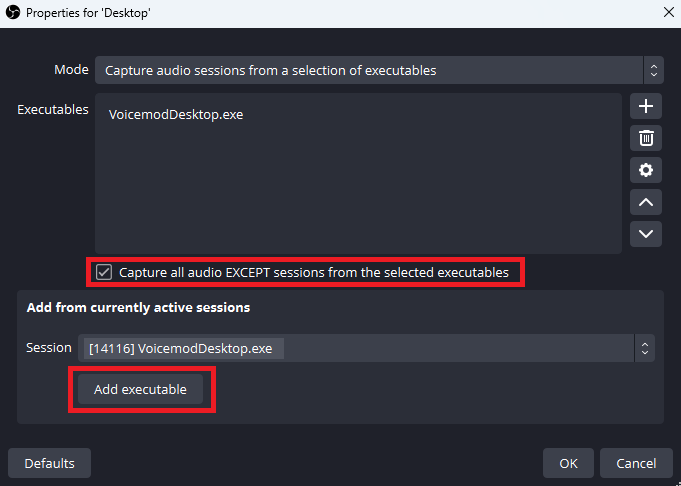
Task: Open executable entry settings via gear icon
Action: (x=646, y=170)
